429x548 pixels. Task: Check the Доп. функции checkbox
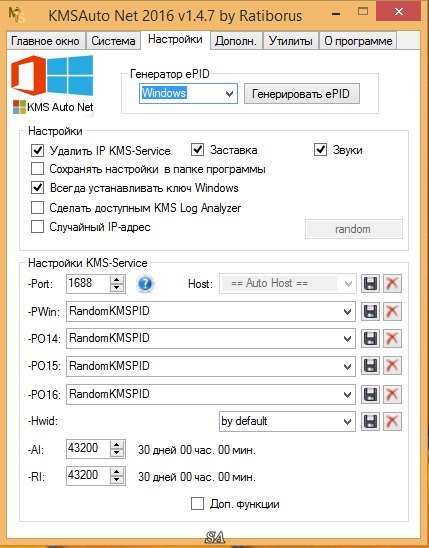(197, 504)
